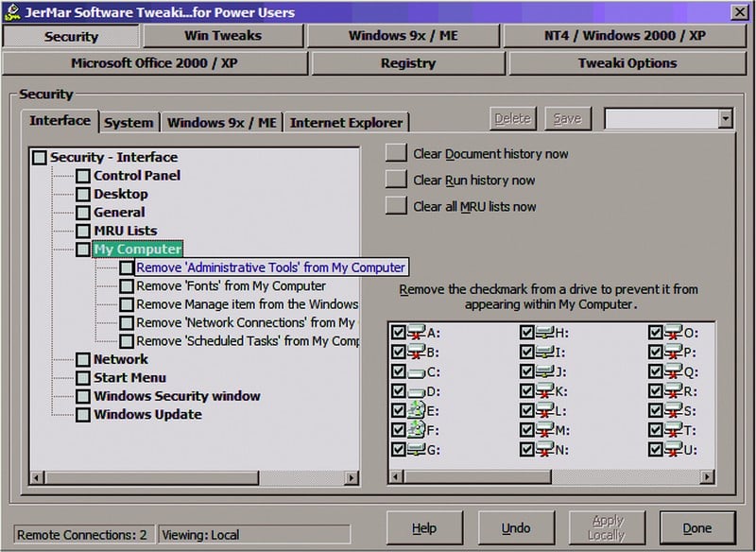Image resolution: width=756 pixels, height=552 pixels.
Task: Uncheck the N: drive checkbox
Action: (527, 450)
